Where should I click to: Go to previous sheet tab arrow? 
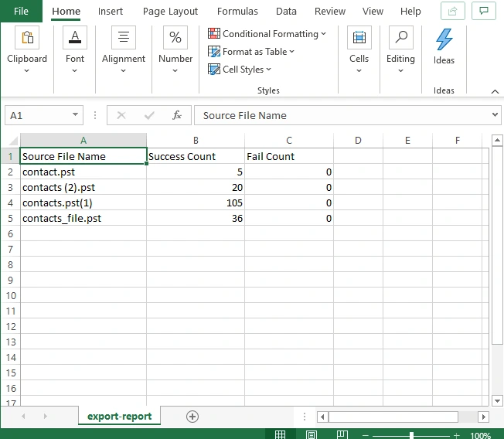[23, 416]
